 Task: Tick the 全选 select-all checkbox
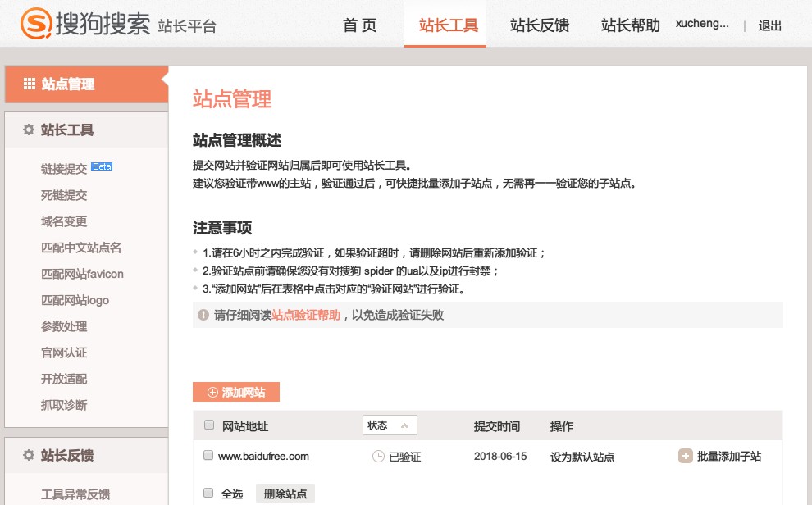208,493
